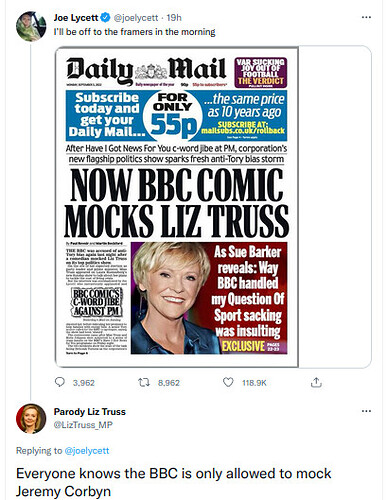
Task: Click the @joelycett handle in header
Action: [x=136, y=18]
